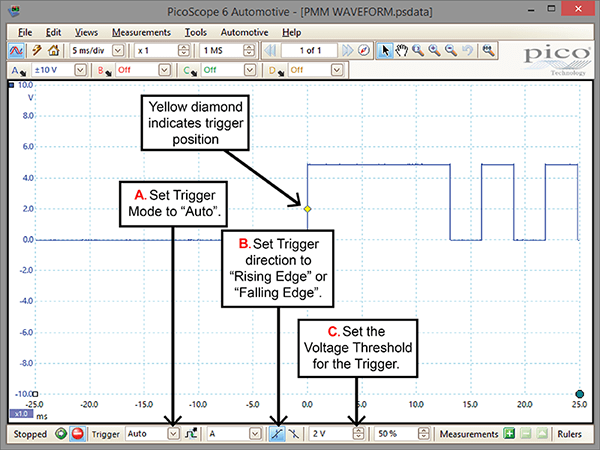Open the Channel A ±10 V range dropdown
The height and width of the screenshot is (450, 600).
[x=80, y=70]
